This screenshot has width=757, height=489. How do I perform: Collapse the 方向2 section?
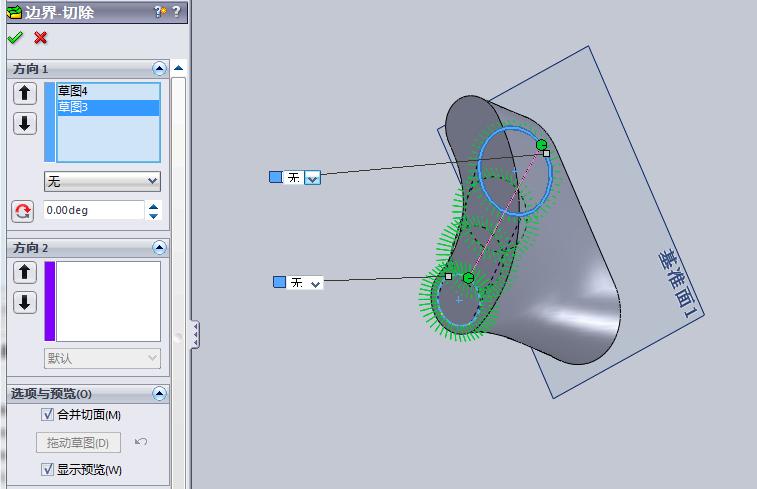159,248
